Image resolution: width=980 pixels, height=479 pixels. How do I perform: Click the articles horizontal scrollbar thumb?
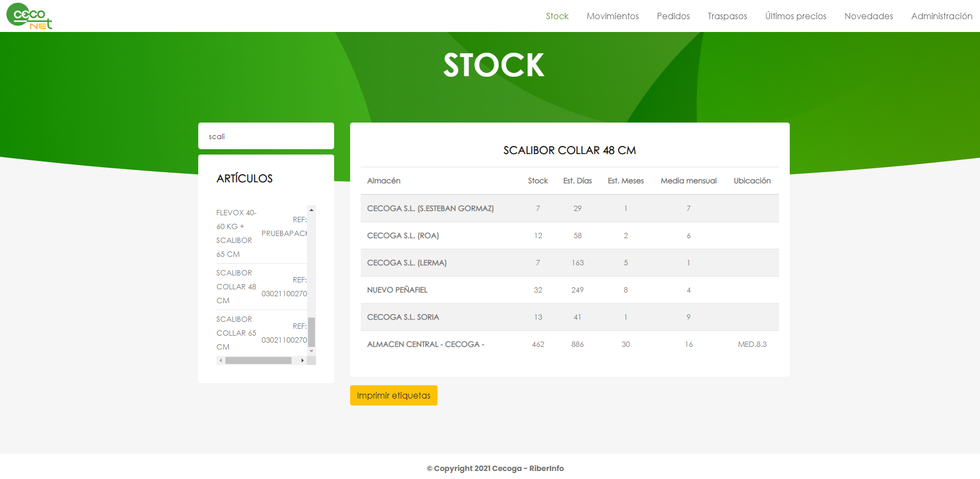(258, 361)
